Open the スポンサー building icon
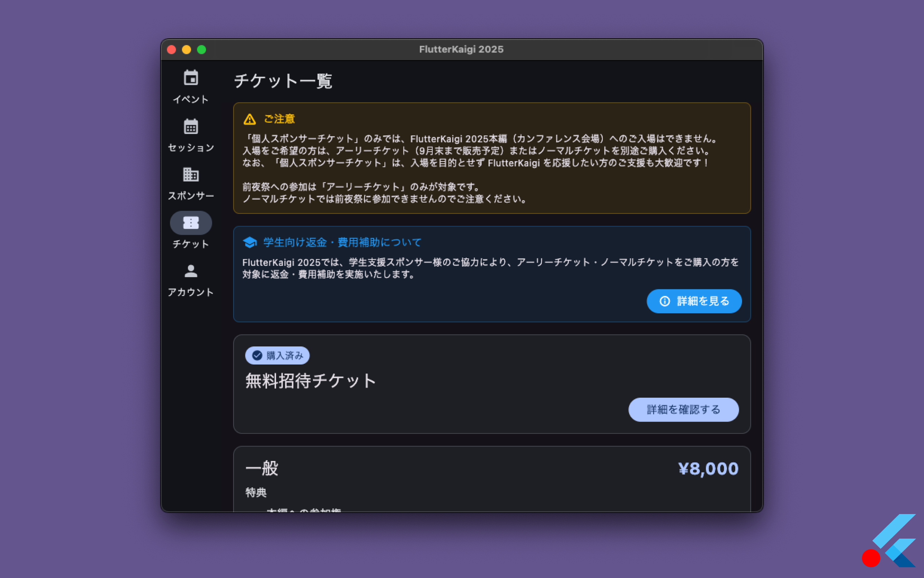 click(191, 174)
